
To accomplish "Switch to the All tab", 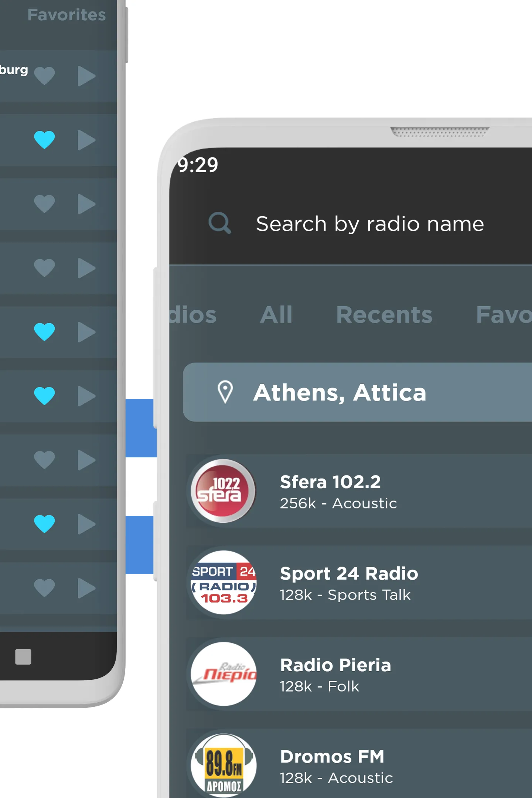I will coord(276,315).
